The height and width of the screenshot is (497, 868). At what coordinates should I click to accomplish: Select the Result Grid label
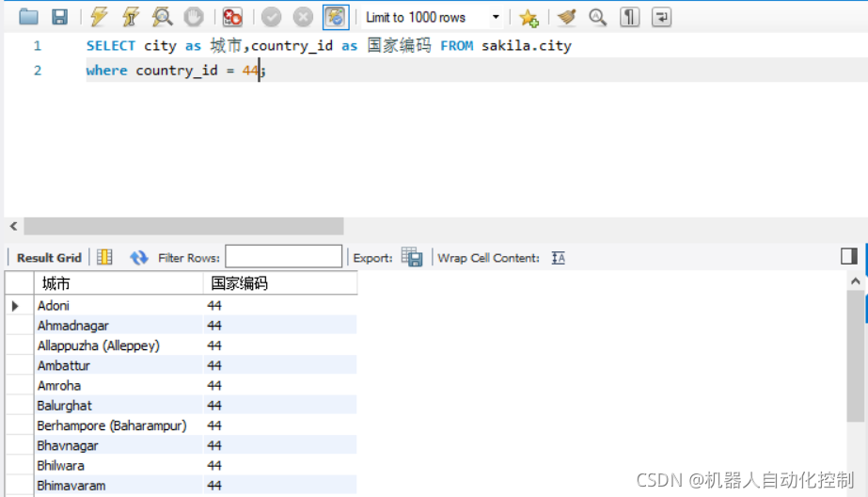[x=49, y=258]
